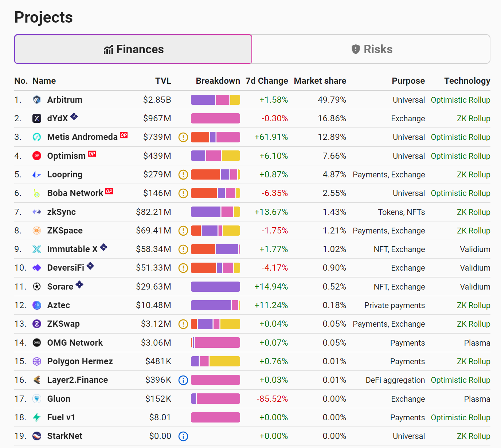501x448 pixels.
Task: Click the Arbitrum project logo icon
Action: pyautogui.click(x=37, y=100)
